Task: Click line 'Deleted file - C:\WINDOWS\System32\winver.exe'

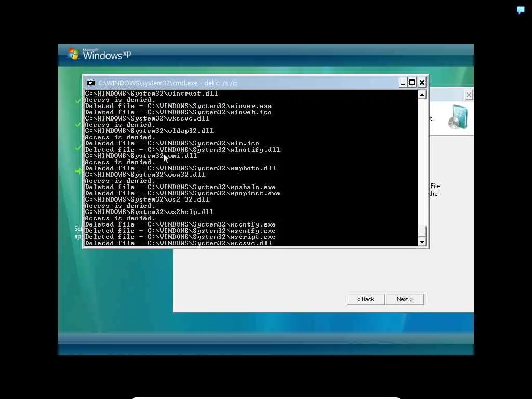Action: (x=178, y=106)
